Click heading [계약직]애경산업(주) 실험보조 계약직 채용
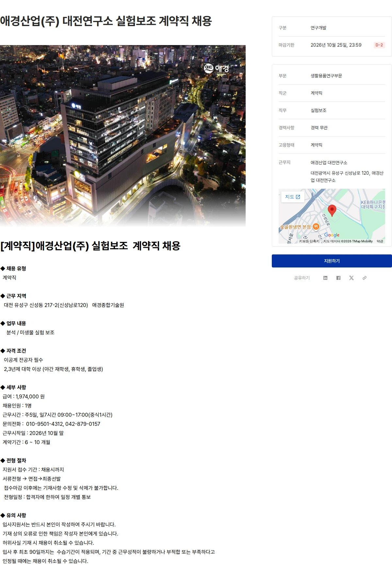 tap(90, 246)
